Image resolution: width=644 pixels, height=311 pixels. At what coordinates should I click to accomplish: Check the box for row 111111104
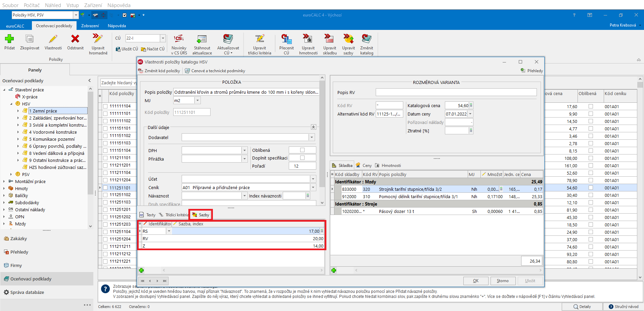click(x=105, y=106)
